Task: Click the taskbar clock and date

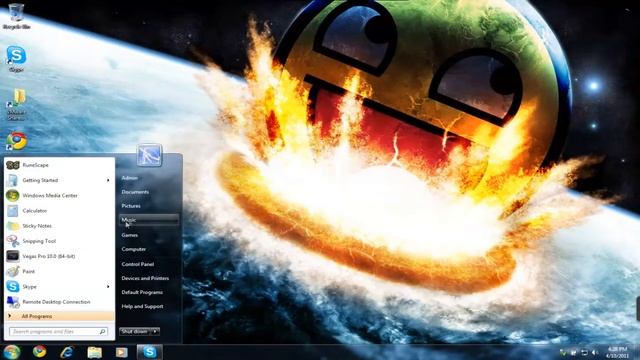Action: pyautogui.click(x=617, y=352)
